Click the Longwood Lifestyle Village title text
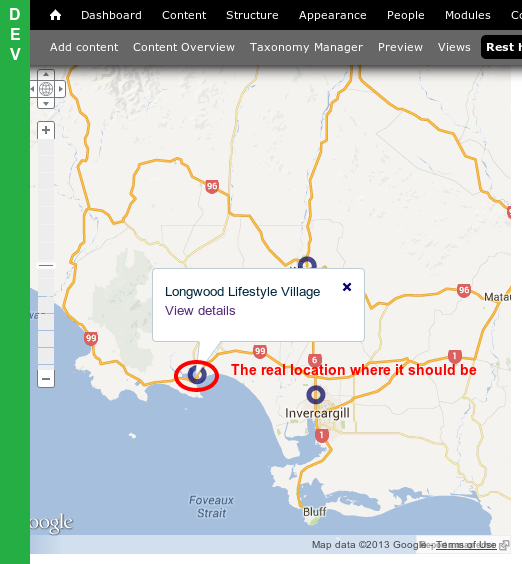 (x=242, y=291)
